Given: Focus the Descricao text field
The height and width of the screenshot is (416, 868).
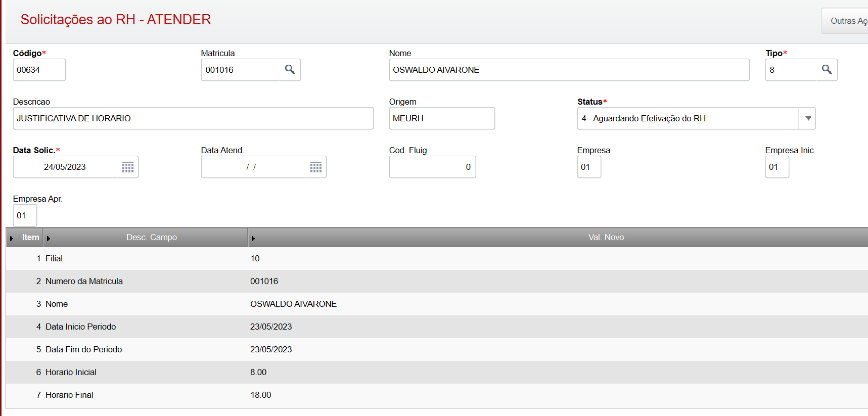Looking at the screenshot, I should click(193, 118).
